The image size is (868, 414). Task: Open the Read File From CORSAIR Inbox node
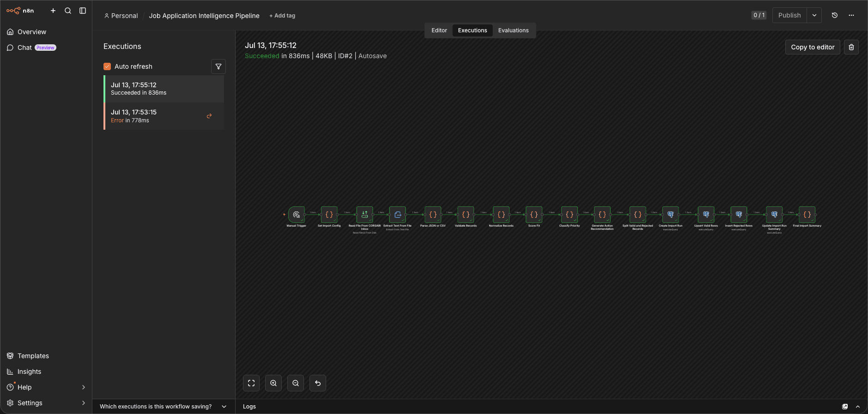(x=364, y=215)
